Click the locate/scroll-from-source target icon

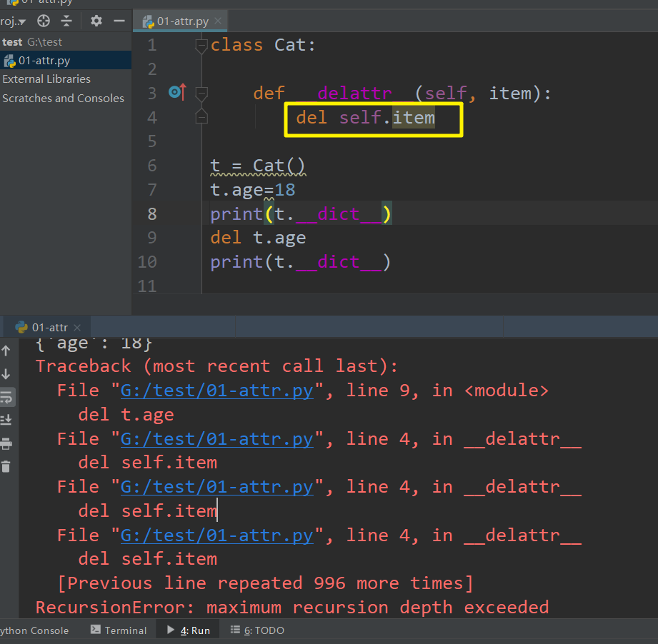(x=44, y=21)
